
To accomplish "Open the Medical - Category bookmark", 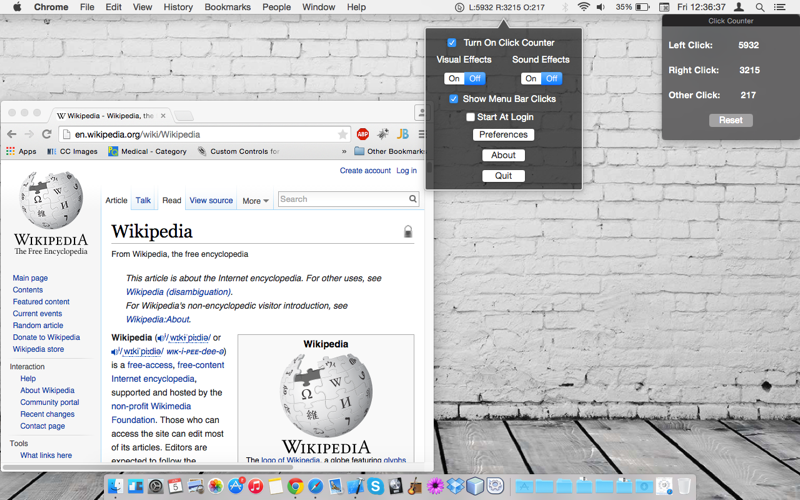I will tap(147, 151).
